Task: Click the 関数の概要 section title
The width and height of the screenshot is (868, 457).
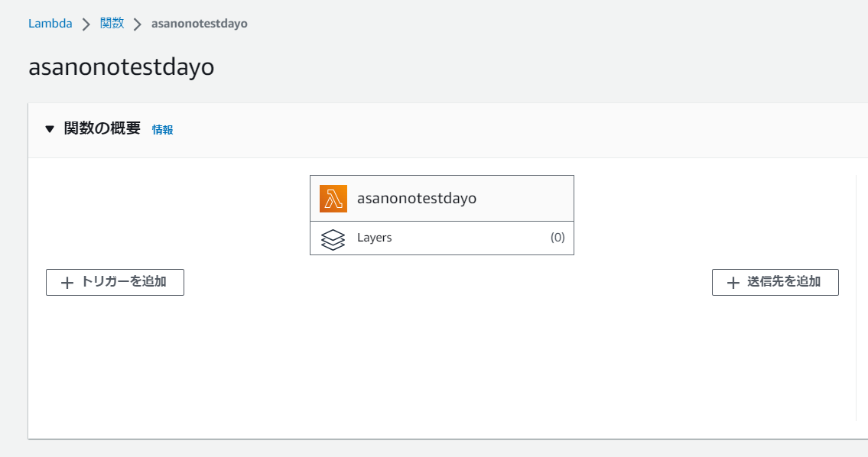Action: pyautogui.click(x=102, y=128)
